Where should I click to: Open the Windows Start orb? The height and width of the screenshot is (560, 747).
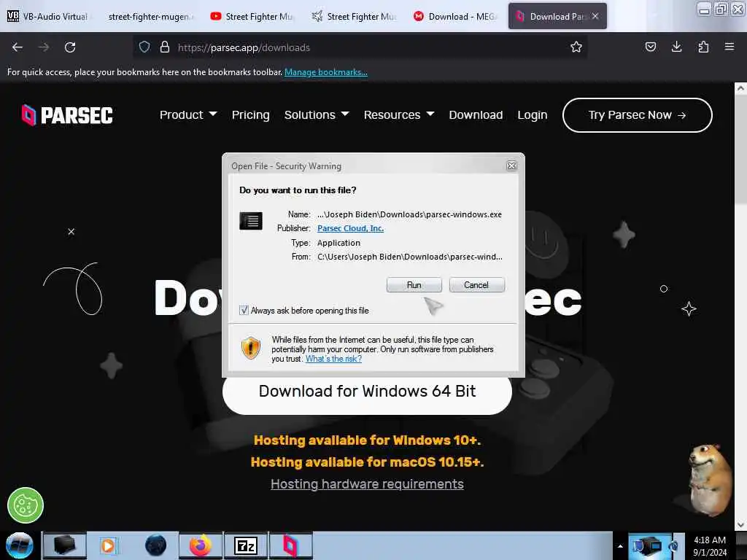[x=20, y=545]
